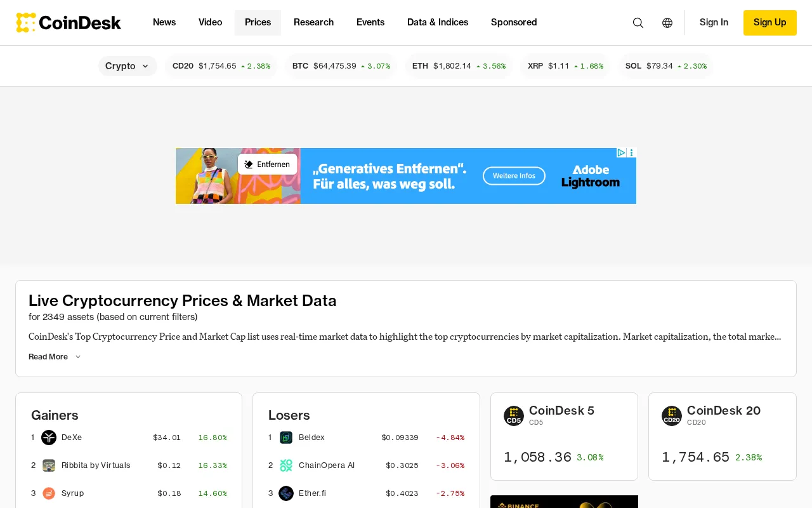This screenshot has width=812, height=508.
Task: Click the CD20 index badge icon
Action: coord(672,416)
